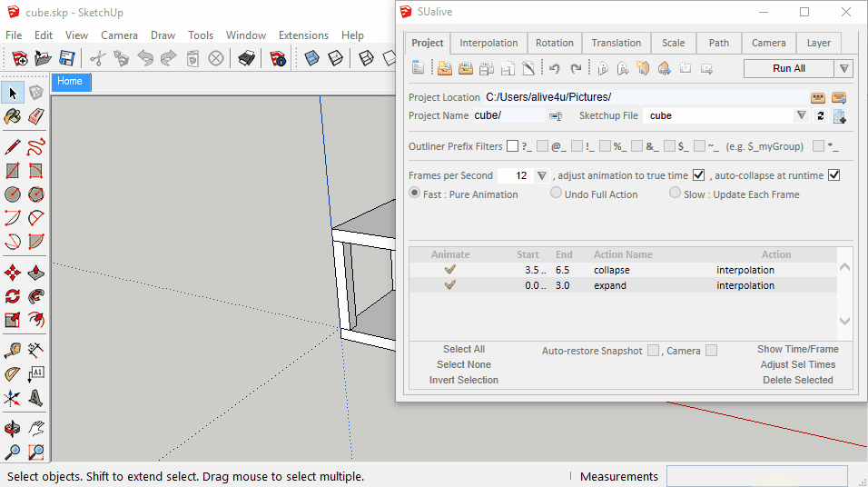The height and width of the screenshot is (487, 868).
Task: Pick the Eraser tool
Action: coord(36,116)
